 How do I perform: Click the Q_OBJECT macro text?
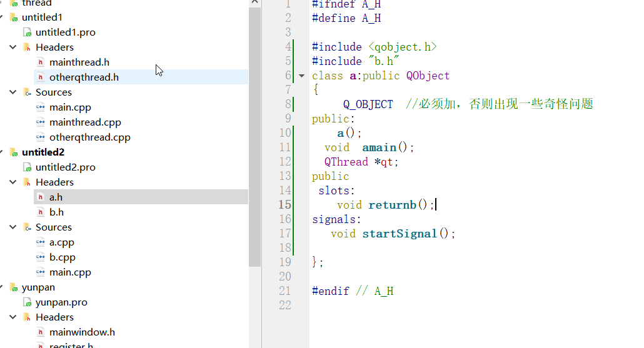pos(368,104)
